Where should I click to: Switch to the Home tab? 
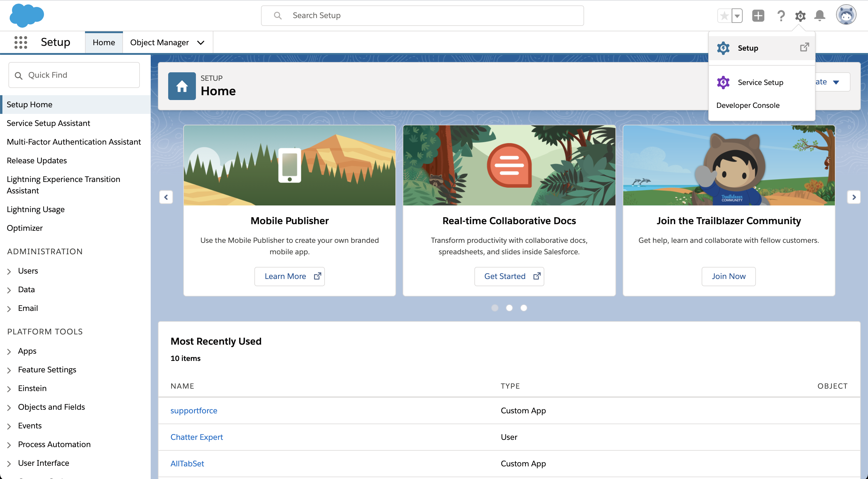104,42
